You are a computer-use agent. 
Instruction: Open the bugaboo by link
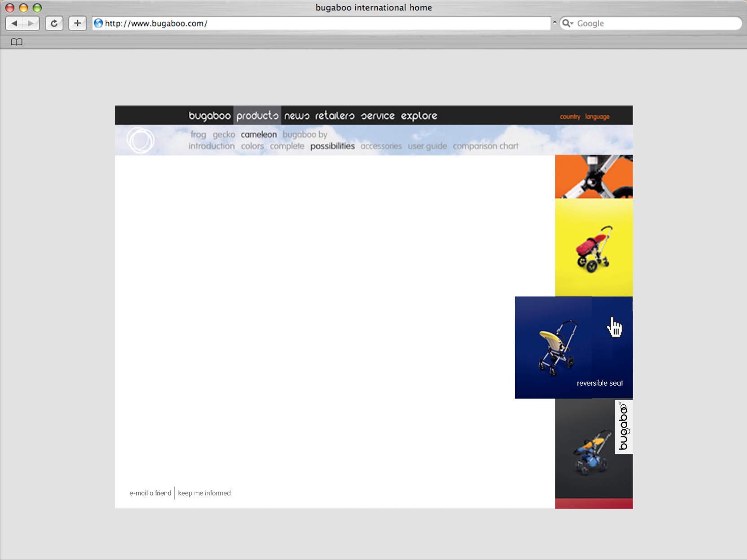pos(305,134)
